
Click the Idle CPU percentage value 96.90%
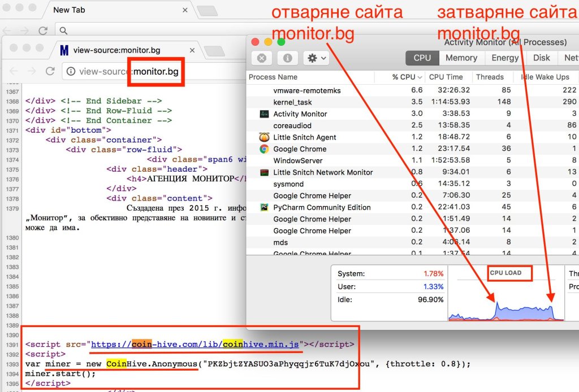tap(430, 299)
